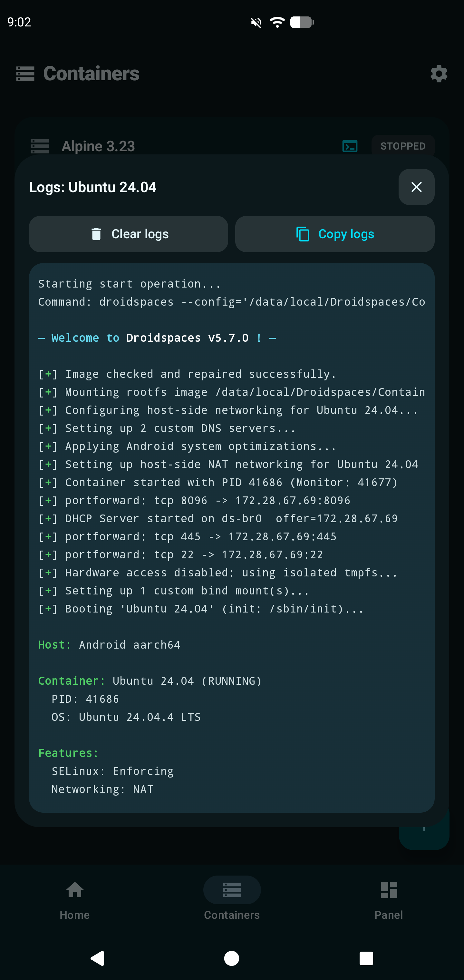Image resolution: width=464 pixels, height=980 pixels.
Task: Tap the Wi-Fi status icon
Action: (277, 23)
